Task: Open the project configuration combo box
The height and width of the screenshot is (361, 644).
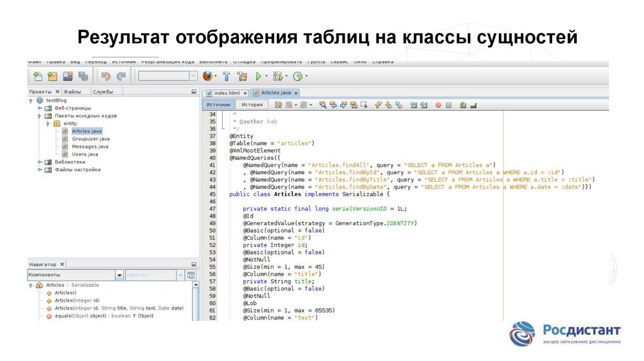Action: pos(167,76)
